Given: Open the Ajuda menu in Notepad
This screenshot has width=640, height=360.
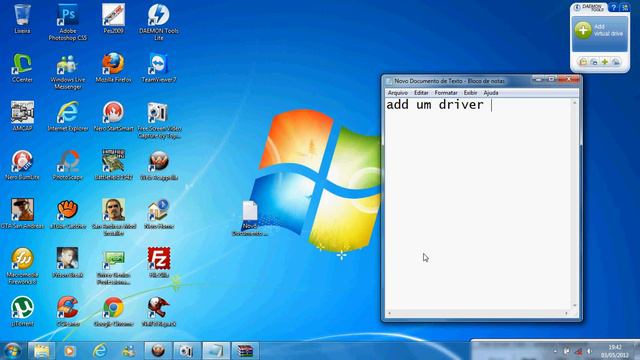Looking at the screenshot, I should (491, 93).
